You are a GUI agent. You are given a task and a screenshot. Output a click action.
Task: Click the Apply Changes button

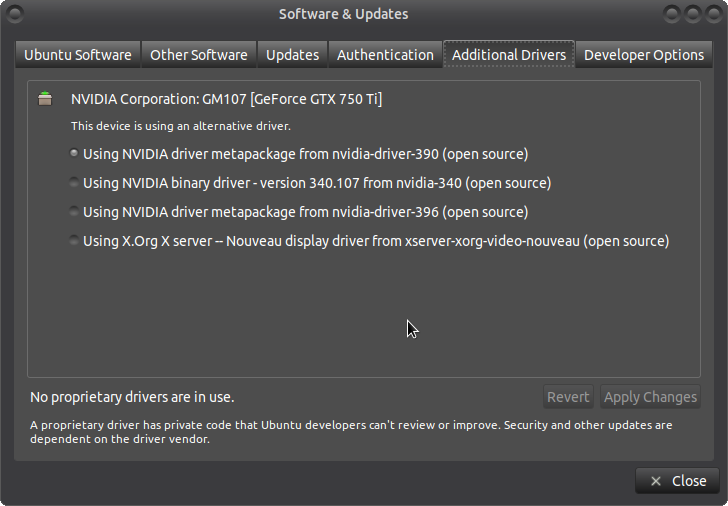(x=650, y=397)
